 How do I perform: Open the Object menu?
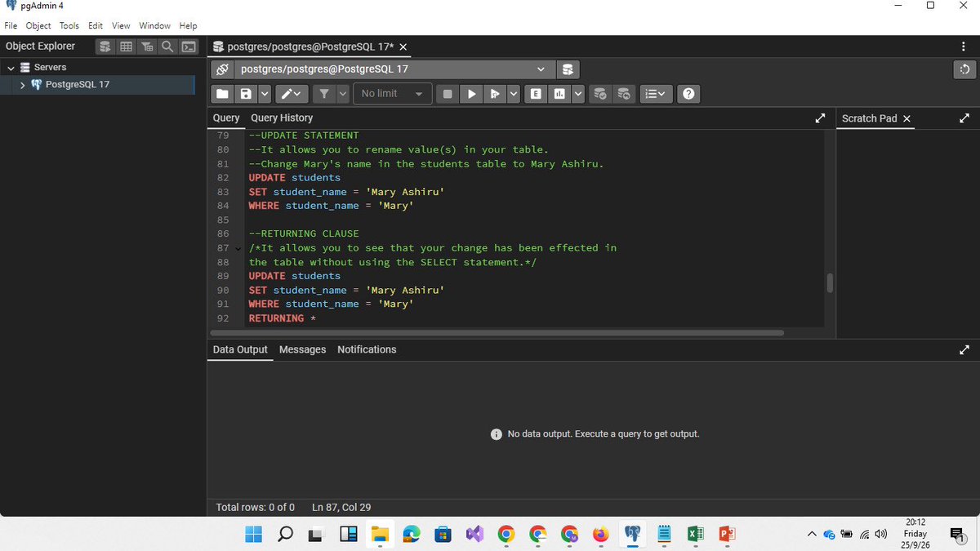click(x=38, y=25)
